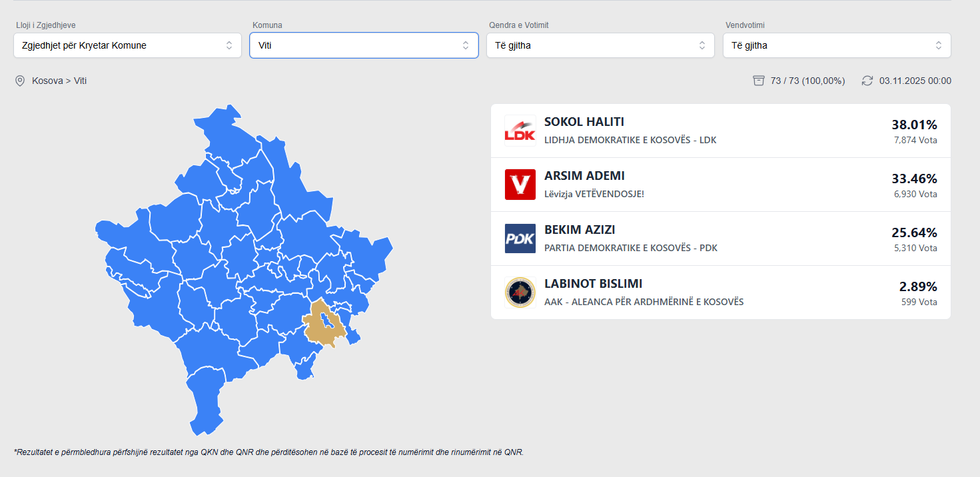Click the ballot box icon near 73 / 73
The image size is (980, 477).
759,80
